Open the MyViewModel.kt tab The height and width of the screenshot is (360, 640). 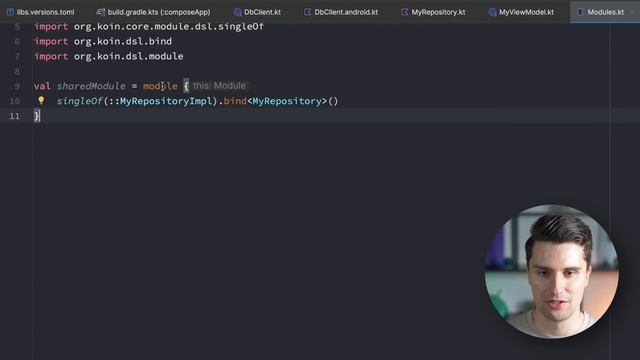pyautogui.click(x=521, y=12)
